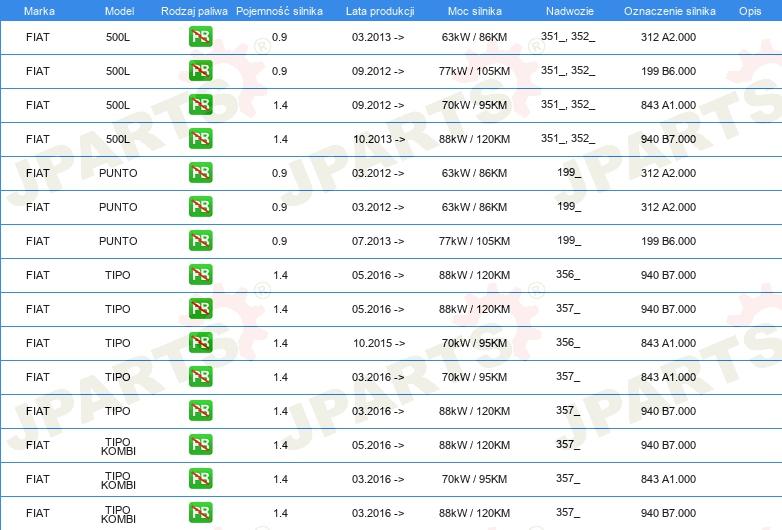Click the Marka column header

pyautogui.click(x=39, y=11)
